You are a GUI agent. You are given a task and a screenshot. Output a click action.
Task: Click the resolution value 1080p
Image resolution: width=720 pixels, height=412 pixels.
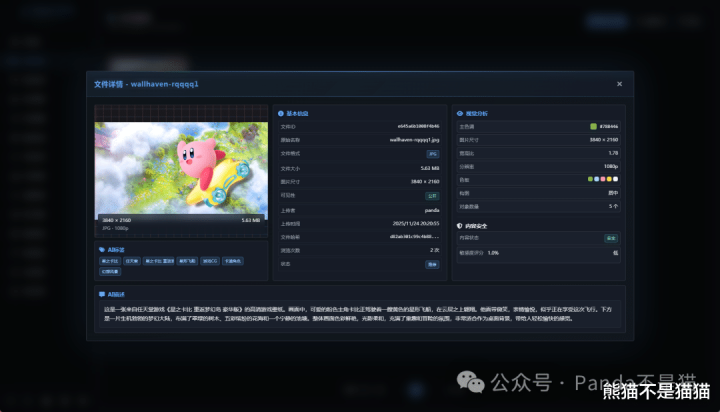(x=611, y=166)
